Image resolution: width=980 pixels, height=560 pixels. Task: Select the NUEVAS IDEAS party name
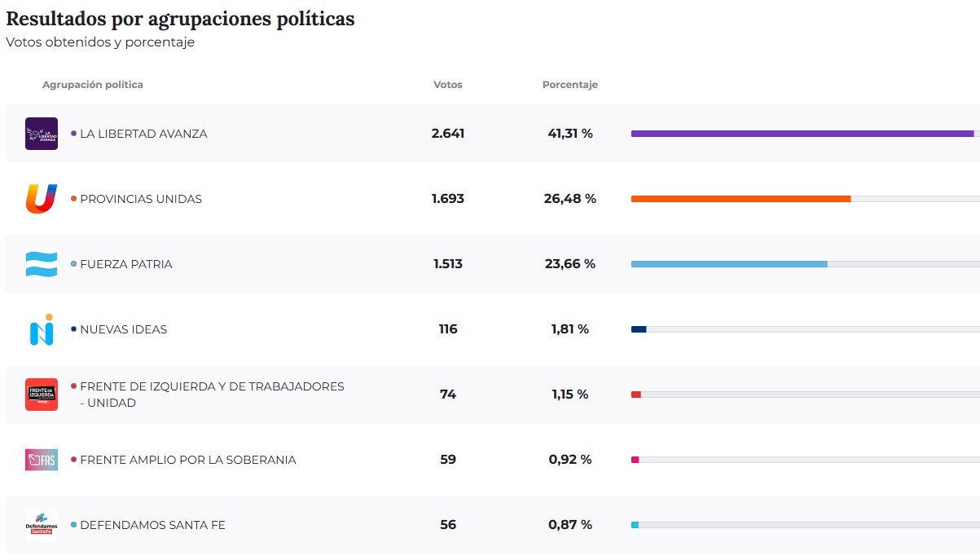pos(123,329)
